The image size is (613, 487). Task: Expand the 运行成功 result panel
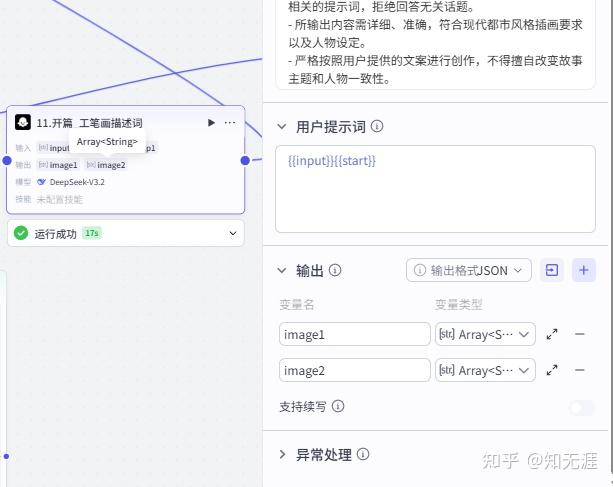[x=233, y=233]
